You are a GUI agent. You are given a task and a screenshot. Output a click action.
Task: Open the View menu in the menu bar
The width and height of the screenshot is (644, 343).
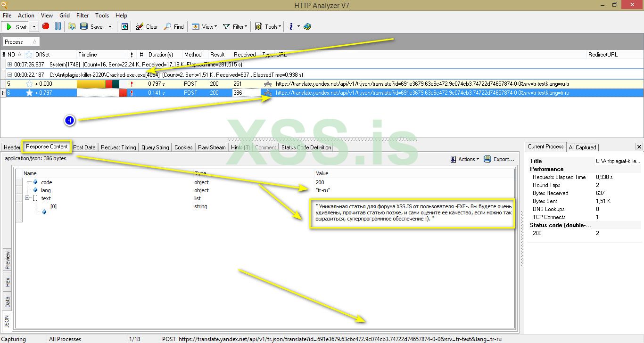47,16
